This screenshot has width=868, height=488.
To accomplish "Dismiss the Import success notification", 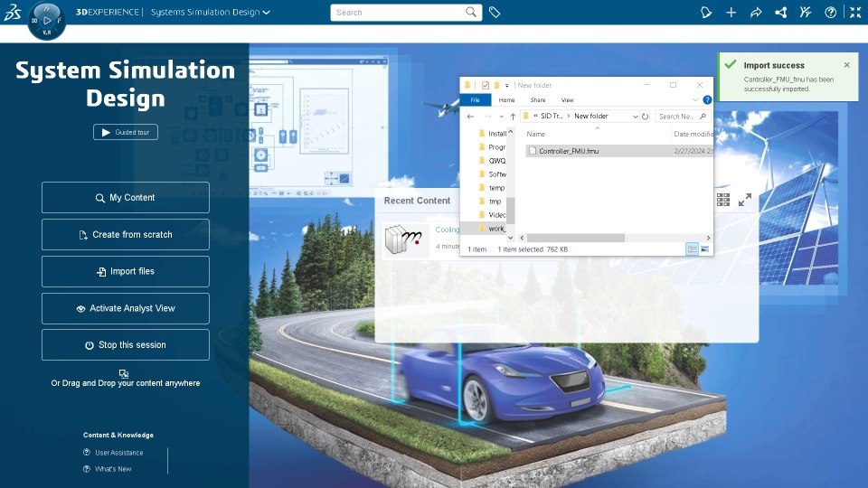I will pos(847,65).
